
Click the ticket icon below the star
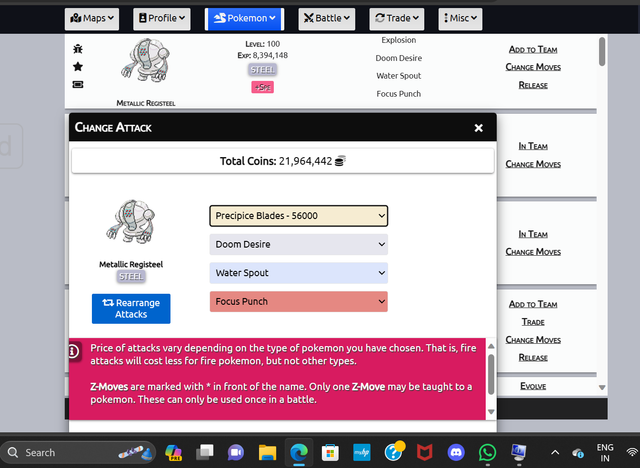(x=78, y=84)
